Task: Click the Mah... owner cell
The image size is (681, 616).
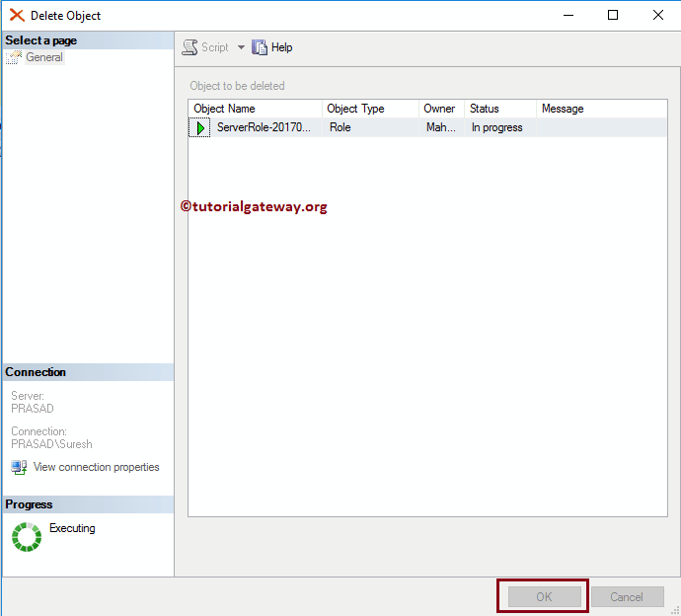Action: (x=441, y=127)
